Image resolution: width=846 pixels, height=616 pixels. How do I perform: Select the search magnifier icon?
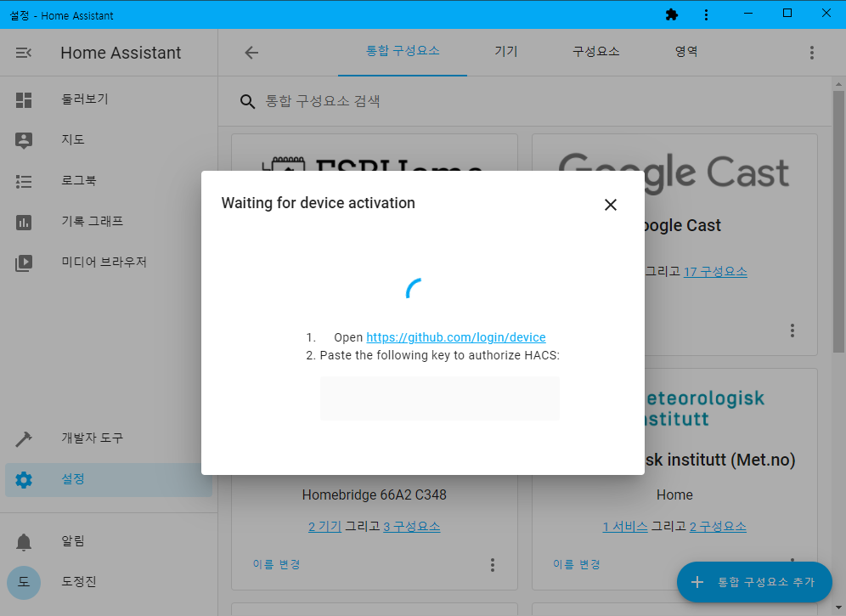(x=248, y=101)
